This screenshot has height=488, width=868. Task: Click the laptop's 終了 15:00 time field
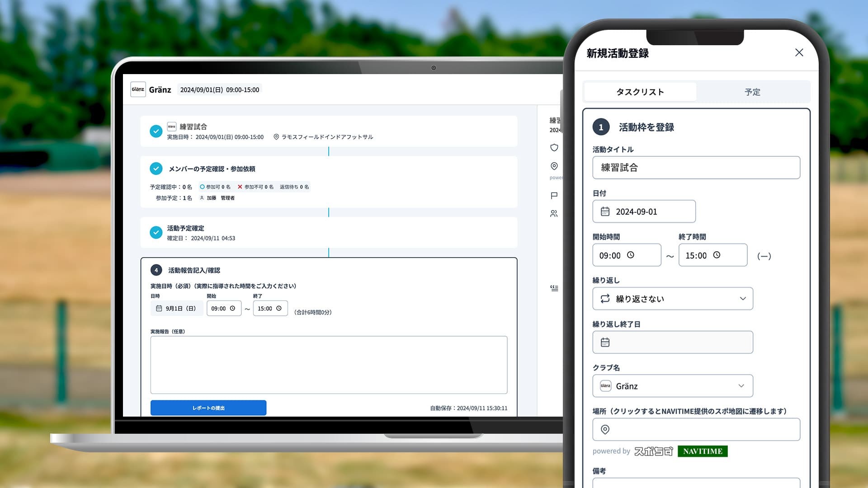pyautogui.click(x=270, y=308)
